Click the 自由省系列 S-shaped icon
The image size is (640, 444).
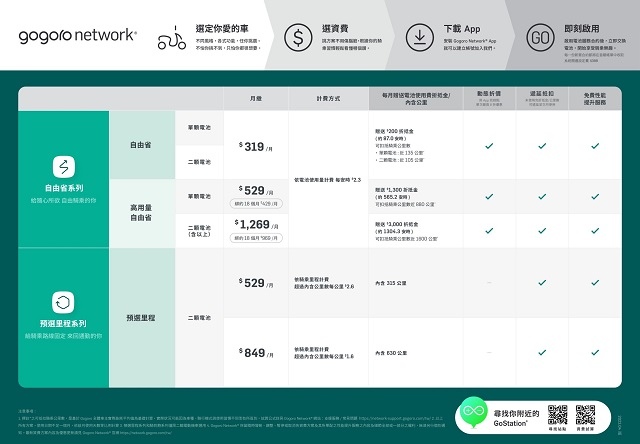point(64,167)
